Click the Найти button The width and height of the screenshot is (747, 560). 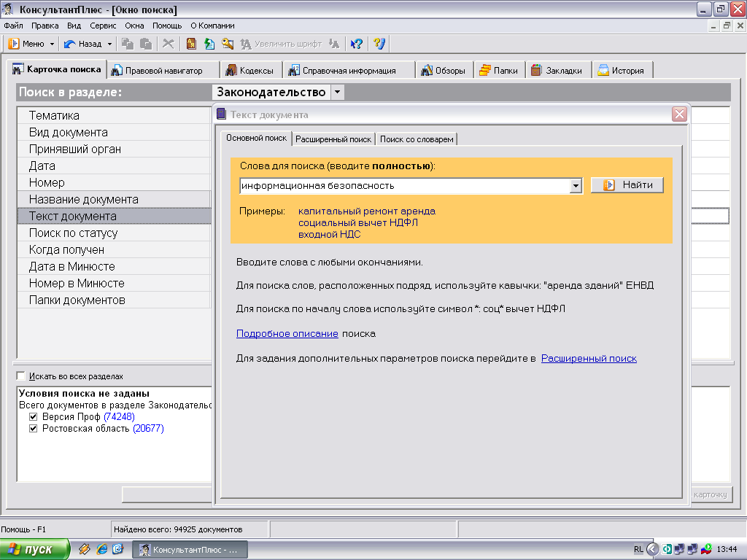click(627, 184)
